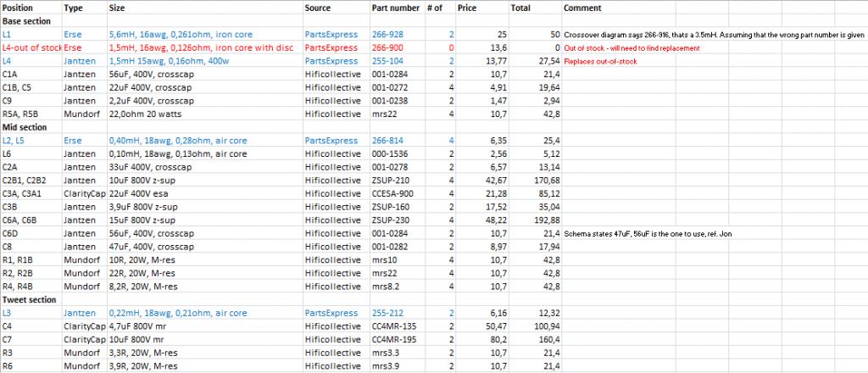The width and height of the screenshot is (868, 373).
Task: Select the L1 position cell
Action: [x=31, y=34]
